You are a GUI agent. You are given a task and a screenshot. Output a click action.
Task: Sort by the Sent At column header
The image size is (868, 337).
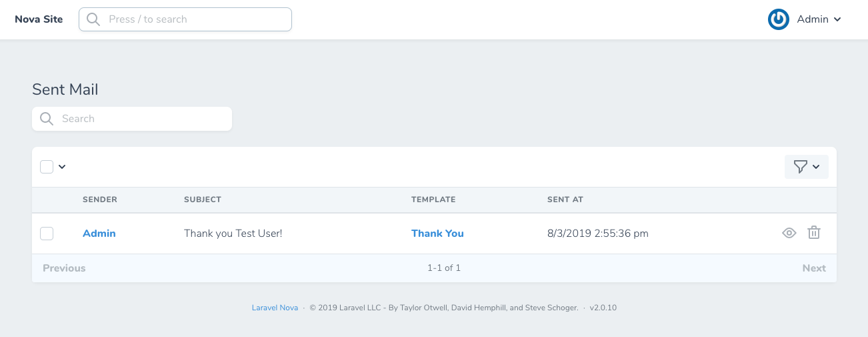coord(565,200)
